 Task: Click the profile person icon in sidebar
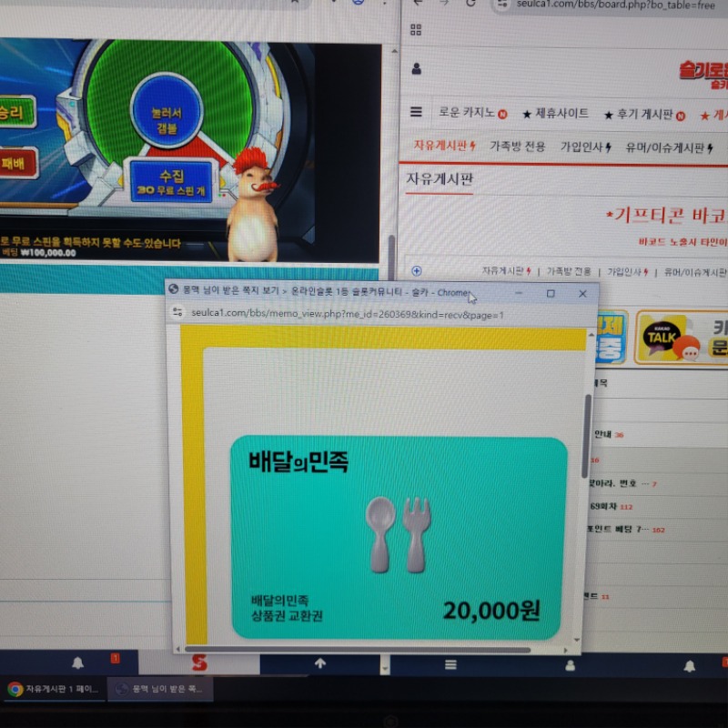point(416,66)
